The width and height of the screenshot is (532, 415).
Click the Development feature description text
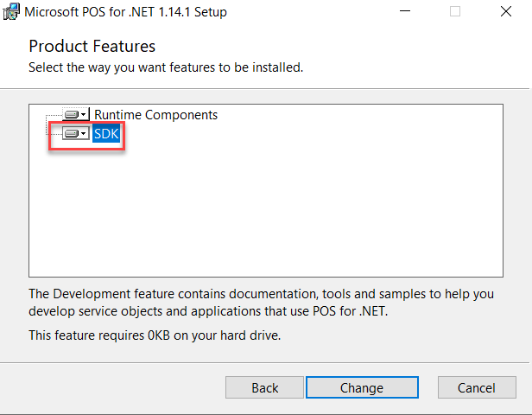pyautogui.click(x=259, y=301)
